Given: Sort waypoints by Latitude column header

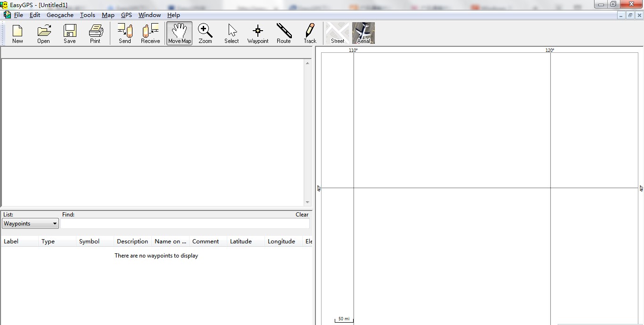Looking at the screenshot, I should [241, 242].
